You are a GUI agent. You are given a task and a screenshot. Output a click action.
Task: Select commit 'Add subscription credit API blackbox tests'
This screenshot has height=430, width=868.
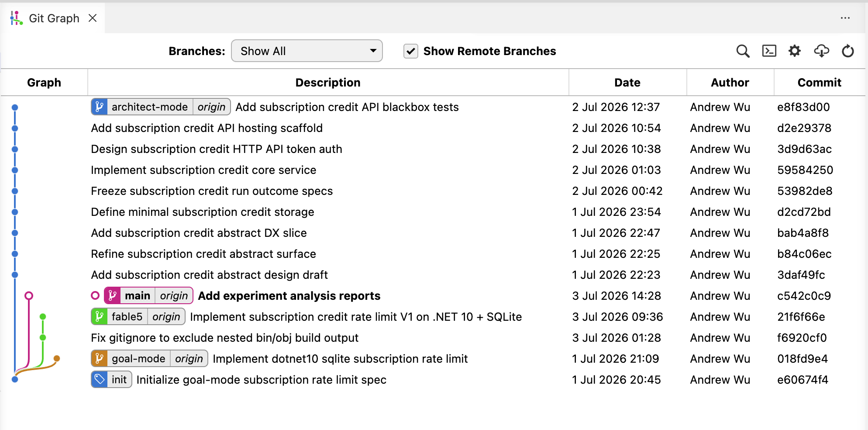coord(347,107)
